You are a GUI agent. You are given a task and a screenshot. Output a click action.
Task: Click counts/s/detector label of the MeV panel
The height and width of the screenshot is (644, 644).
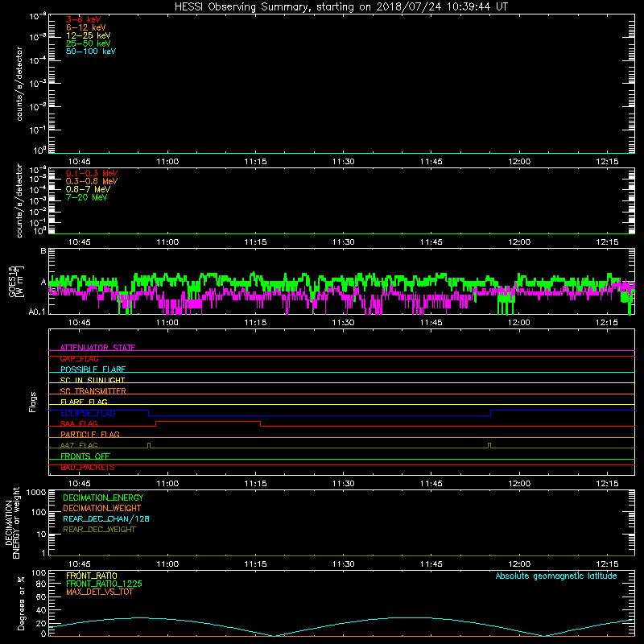19,200
